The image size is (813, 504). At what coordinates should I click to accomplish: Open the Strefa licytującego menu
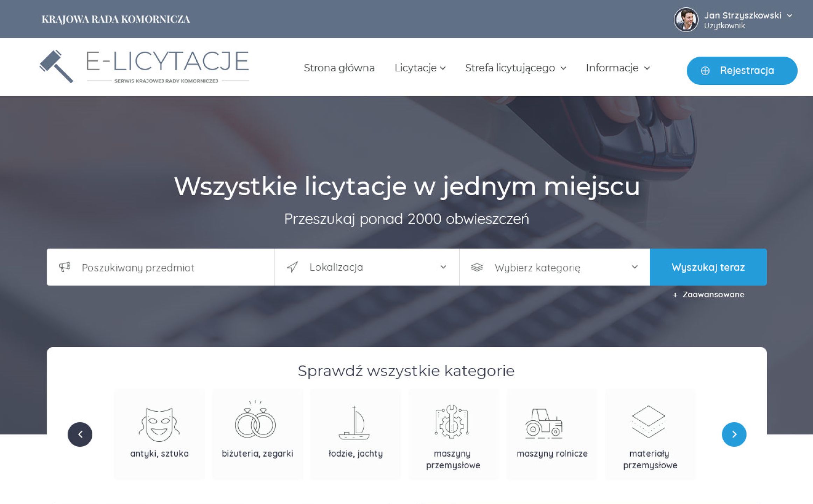tap(515, 68)
